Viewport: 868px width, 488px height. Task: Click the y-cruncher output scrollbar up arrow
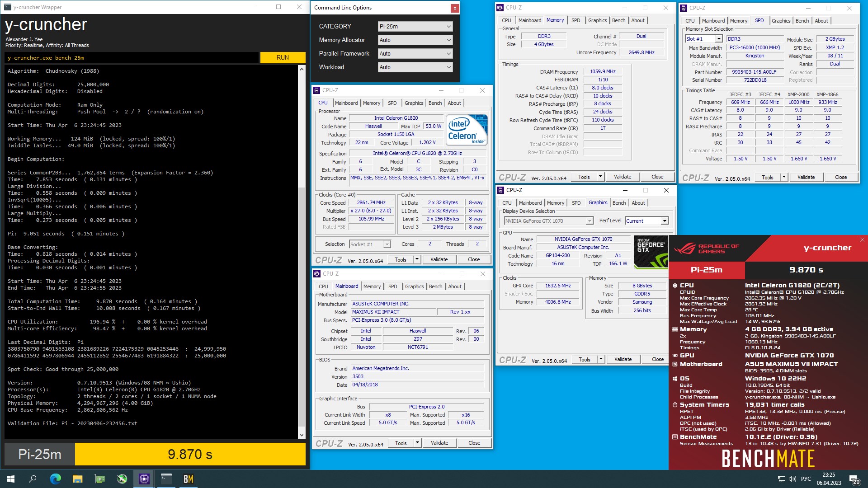tap(302, 69)
